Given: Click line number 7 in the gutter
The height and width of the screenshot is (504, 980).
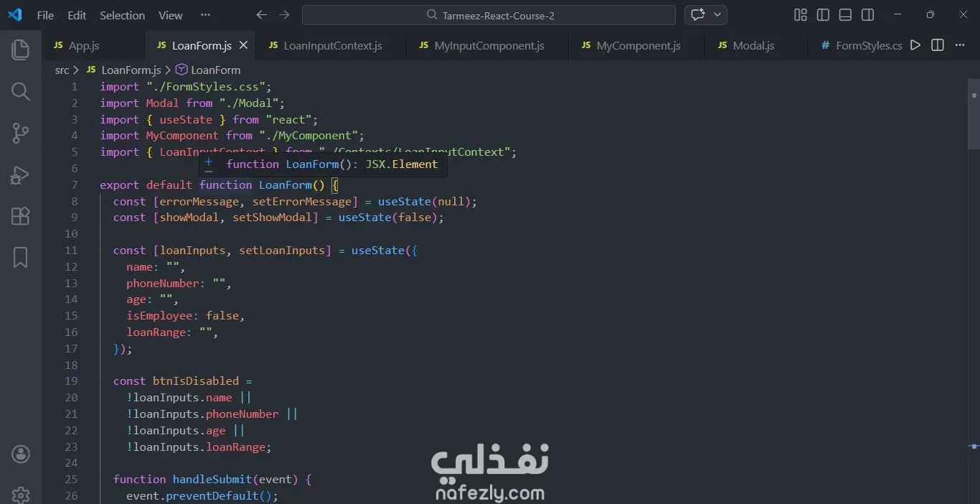Looking at the screenshot, I should click(75, 185).
